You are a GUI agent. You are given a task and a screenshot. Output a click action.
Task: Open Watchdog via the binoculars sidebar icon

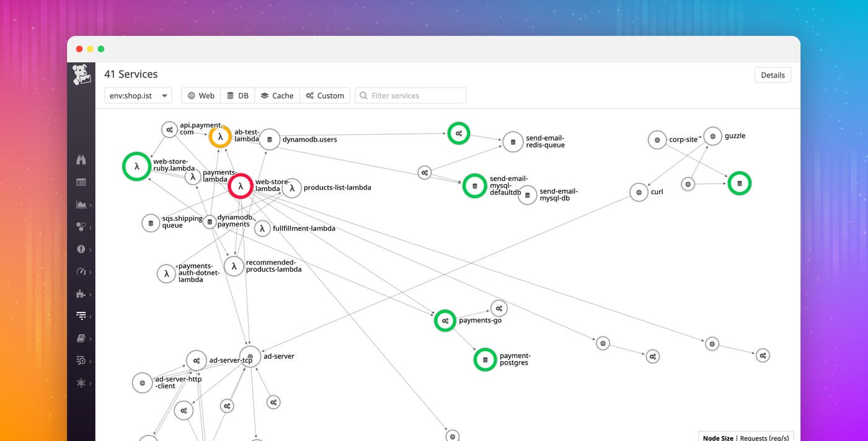point(81,159)
